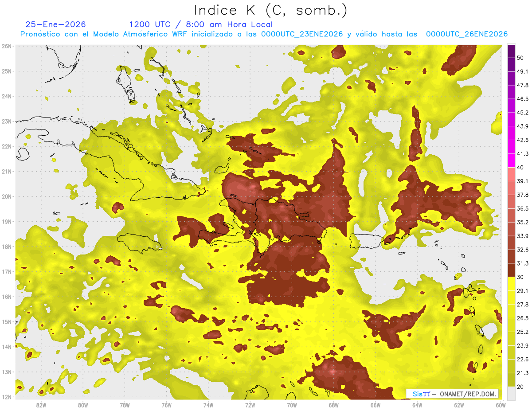Click the dark purple color bar segment above 50

pos(511,51)
